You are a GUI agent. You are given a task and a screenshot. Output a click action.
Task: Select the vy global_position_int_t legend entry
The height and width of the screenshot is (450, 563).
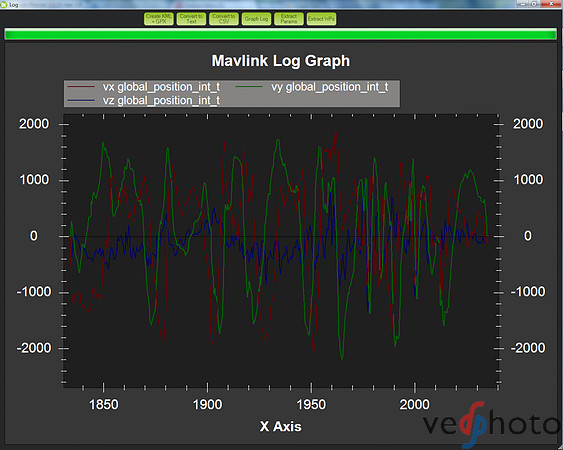click(312, 87)
